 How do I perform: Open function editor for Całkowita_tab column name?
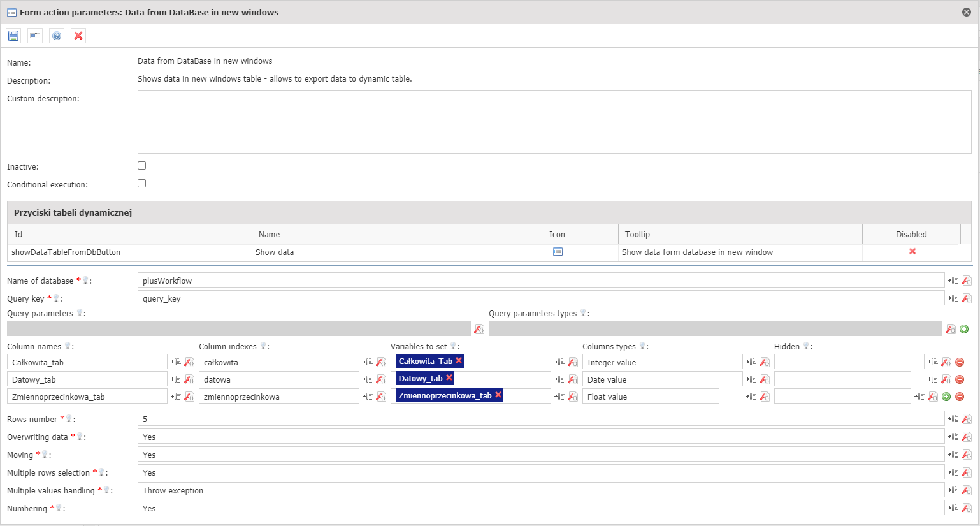tap(189, 362)
